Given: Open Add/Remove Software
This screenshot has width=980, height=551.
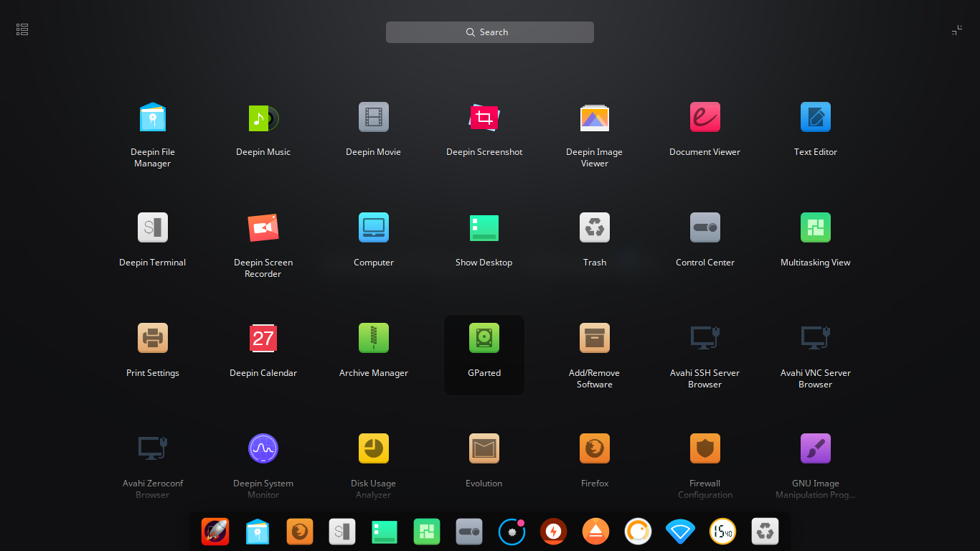Looking at the screenshot, I should pyautogui.click(x=595, y=338).
